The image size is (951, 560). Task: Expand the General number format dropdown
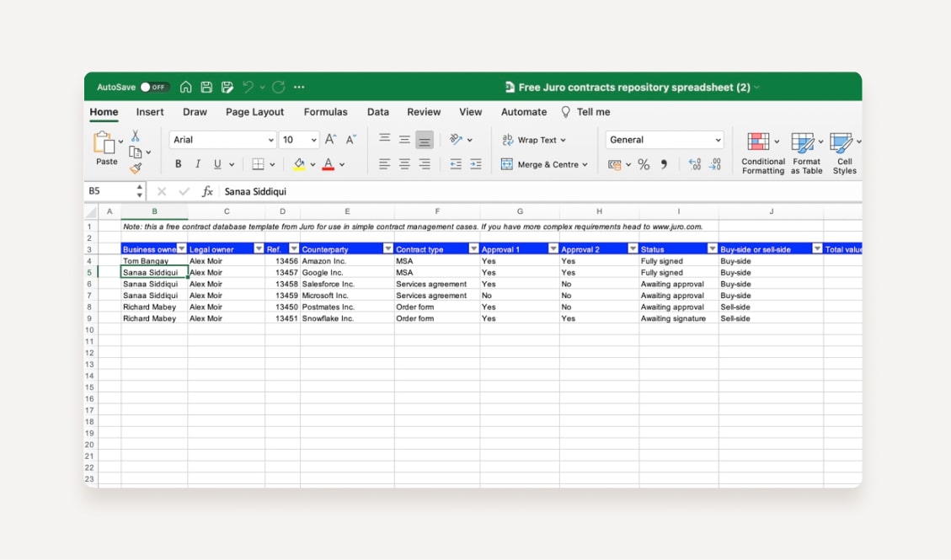[719, 139]
